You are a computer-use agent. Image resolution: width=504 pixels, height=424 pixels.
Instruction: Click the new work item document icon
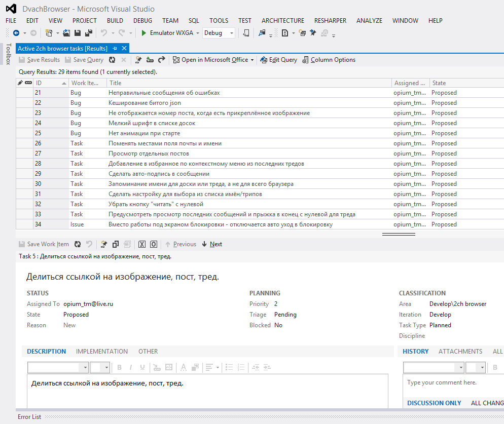click(285, 33)
